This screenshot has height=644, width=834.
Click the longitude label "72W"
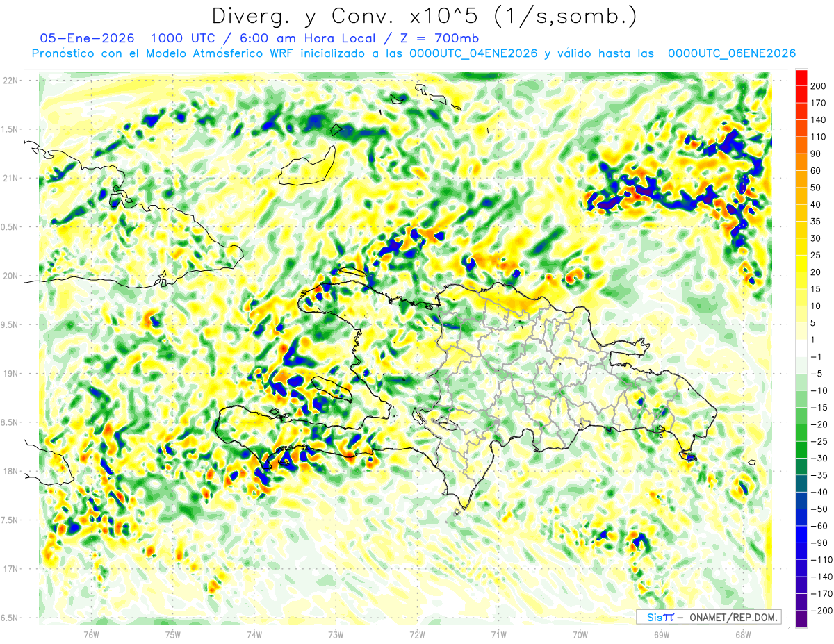coord(417,634)
